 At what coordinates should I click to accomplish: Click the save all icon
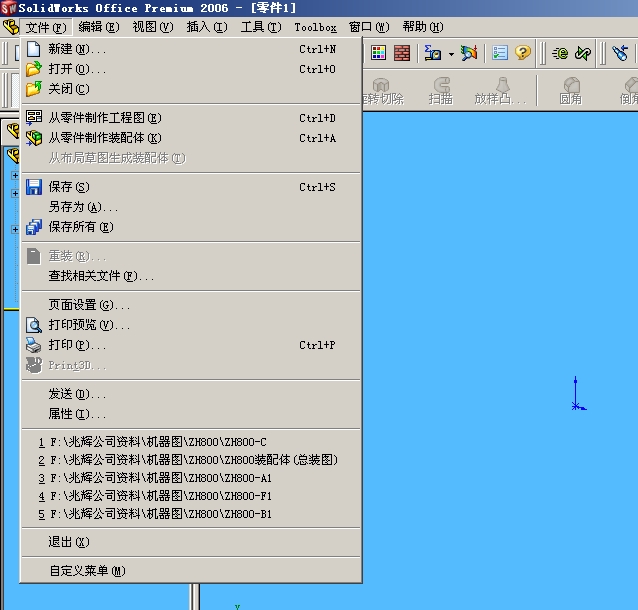pos(34,227)
